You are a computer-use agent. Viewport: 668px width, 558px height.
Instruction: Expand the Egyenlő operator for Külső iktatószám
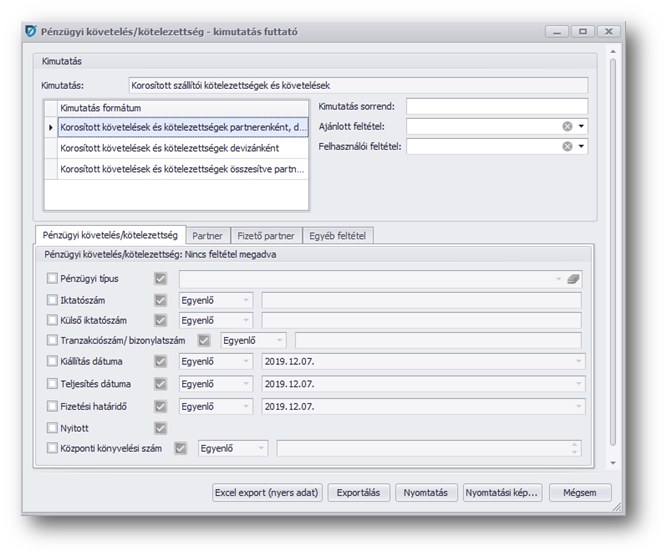(246, 321)
